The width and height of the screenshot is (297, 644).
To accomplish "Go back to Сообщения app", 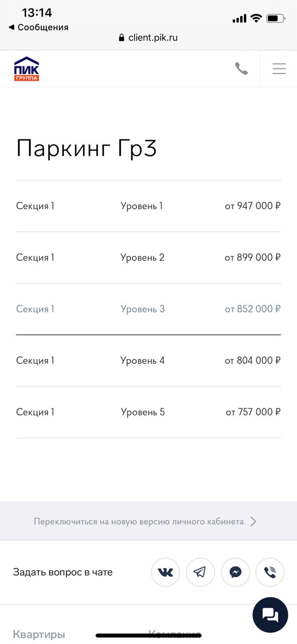I will pyautogui.click(x=38, y=27).
